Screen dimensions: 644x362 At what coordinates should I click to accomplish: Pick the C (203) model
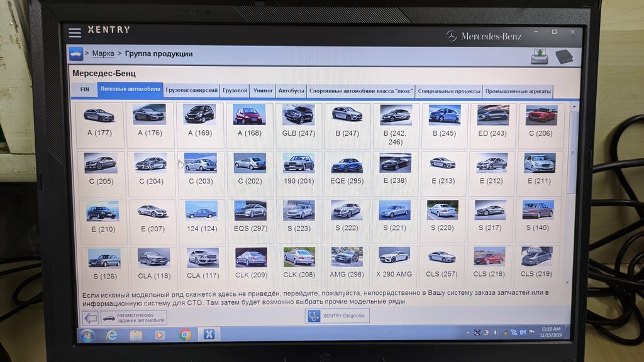pyautogui.click(x=201, y=173)
